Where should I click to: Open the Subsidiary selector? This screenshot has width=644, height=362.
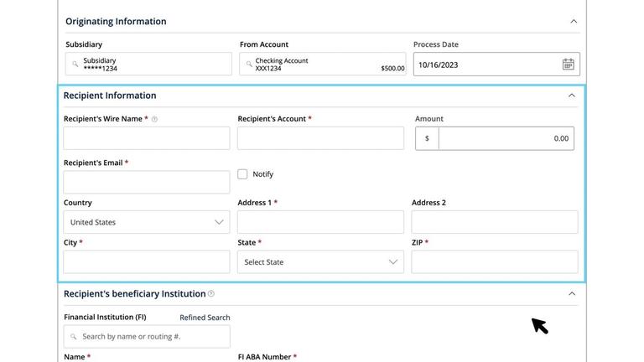click(148, 64)
